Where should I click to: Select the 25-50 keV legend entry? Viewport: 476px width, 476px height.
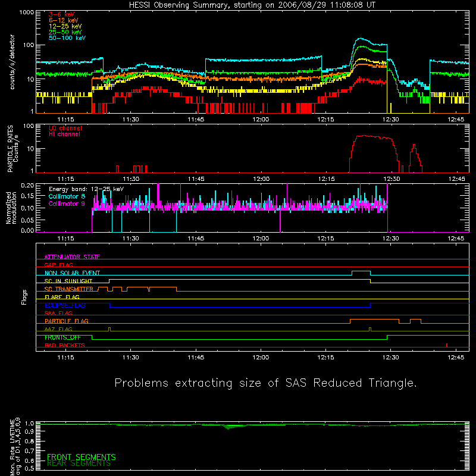pyautogui.click(x=65, y=32)
